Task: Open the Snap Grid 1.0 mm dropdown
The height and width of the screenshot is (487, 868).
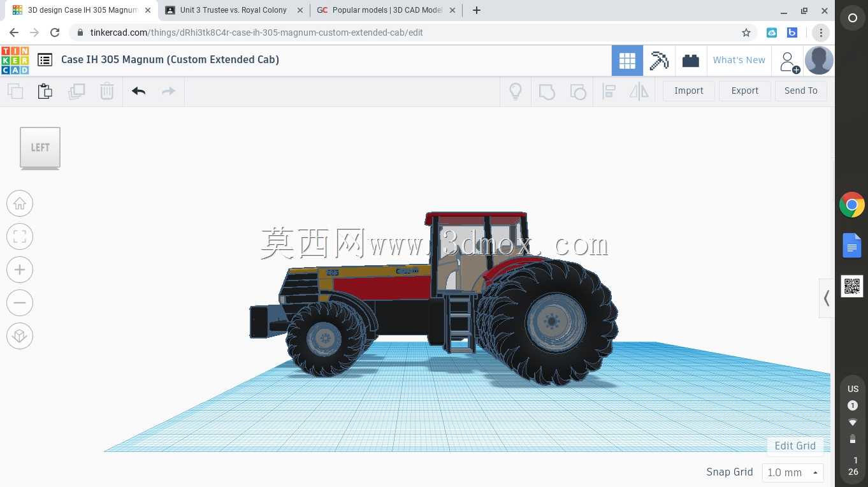Action: tap(793, 472)
